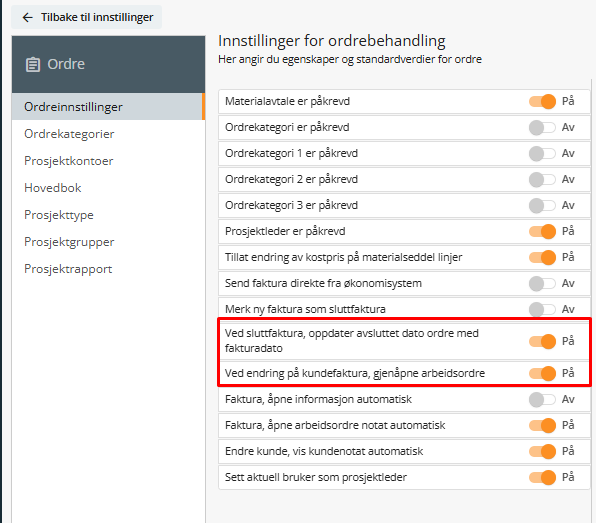Turn on Ordrekategori 1 er påkrevd
The width and height of the screenshot is (596, 523).
[x=542, y=154]
